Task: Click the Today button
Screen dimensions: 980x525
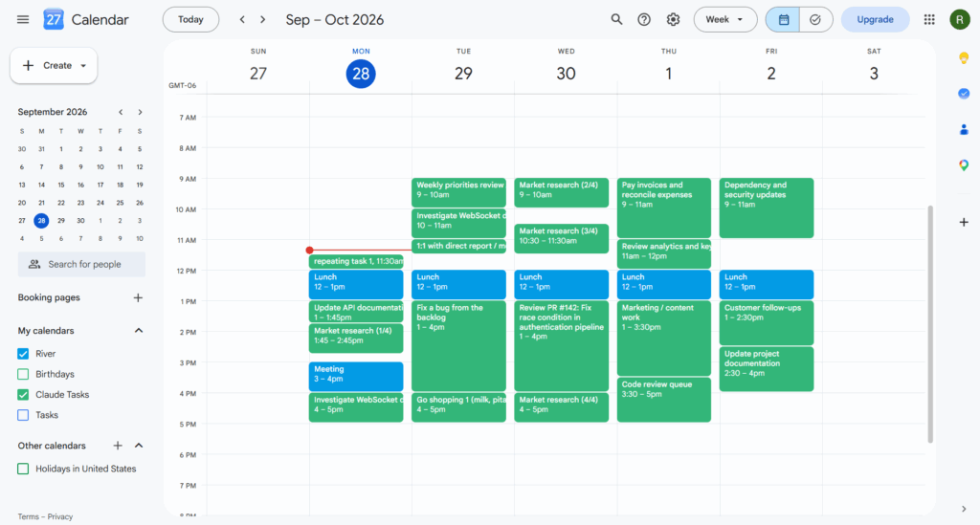Action: [x=190, y=19]
